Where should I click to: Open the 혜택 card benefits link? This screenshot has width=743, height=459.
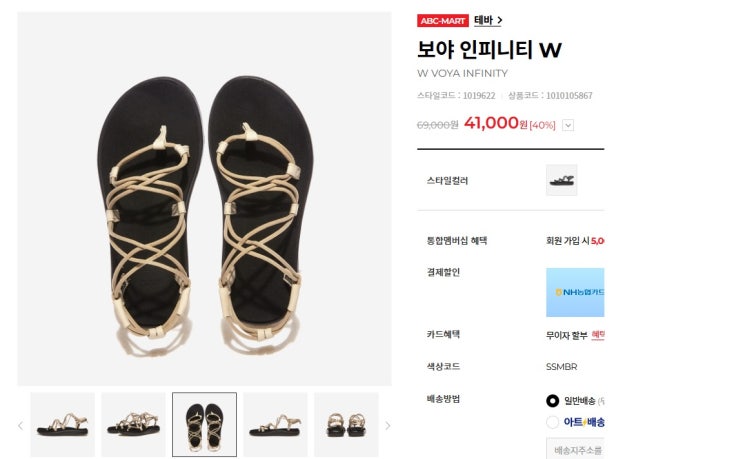pyautogui.click(x=598, y=335)
